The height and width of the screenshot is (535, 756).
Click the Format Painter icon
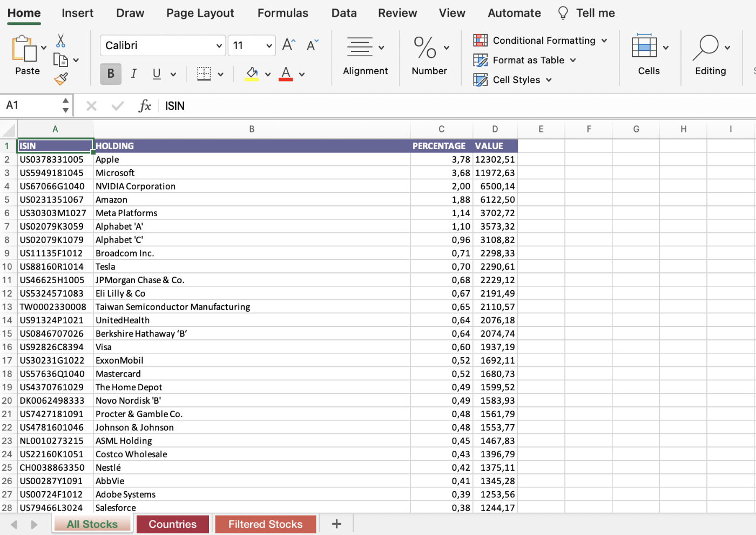(x=61, y=79)
